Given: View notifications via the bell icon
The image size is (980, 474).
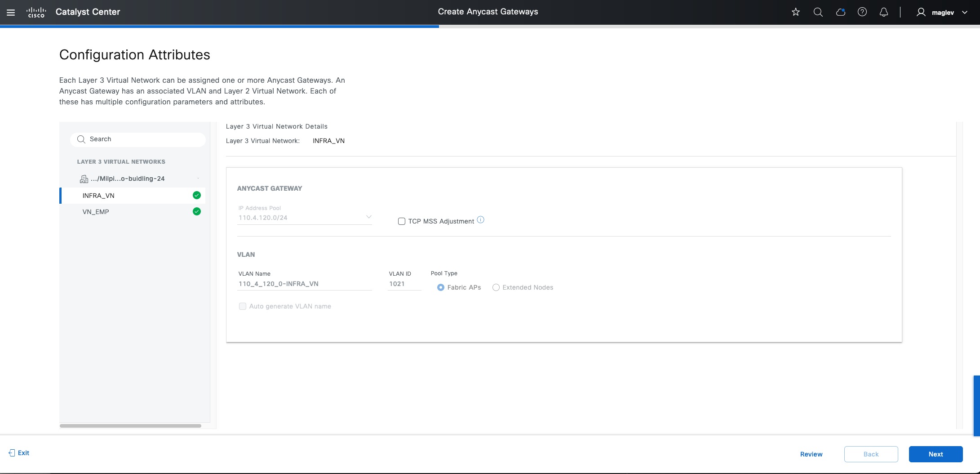Looking at the screenshot, I should click(883, 12).
